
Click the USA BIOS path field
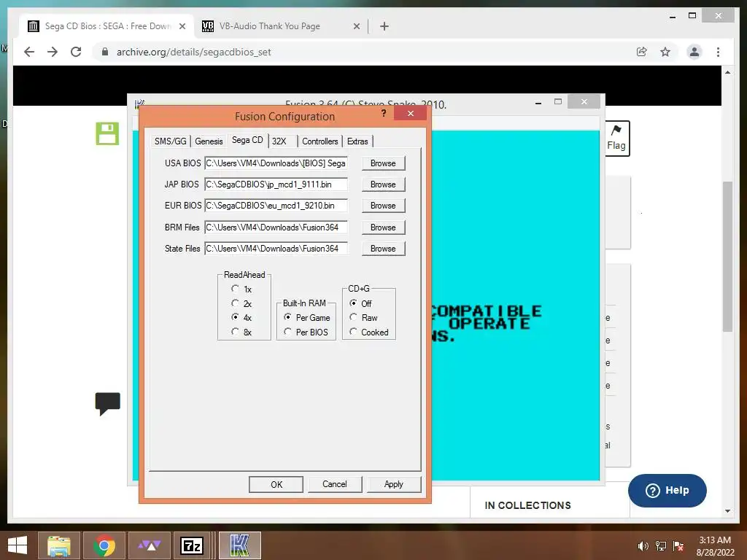click(x=276, y=163)
